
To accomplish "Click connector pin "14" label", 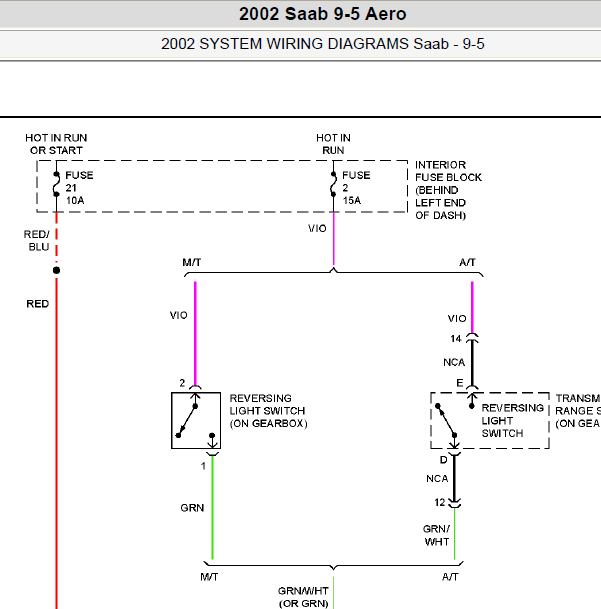I will [x=456, y=339].
